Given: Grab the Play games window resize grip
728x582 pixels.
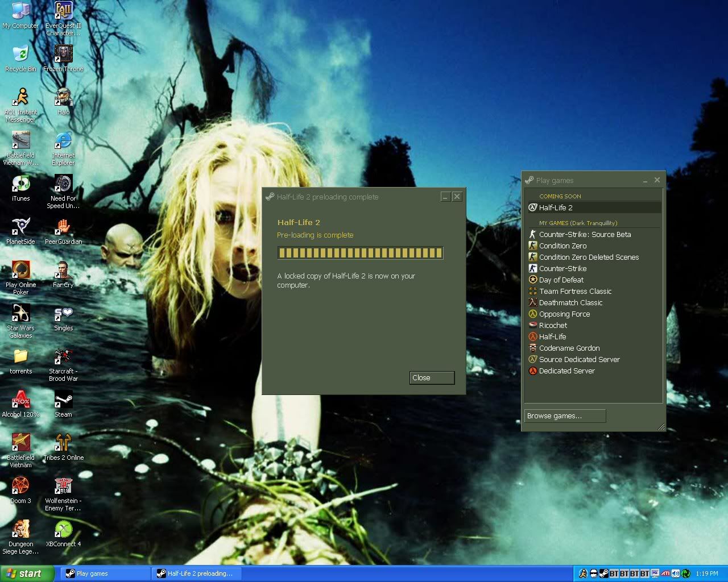Looking at the screenshot, I should click(x=661, y=427).
